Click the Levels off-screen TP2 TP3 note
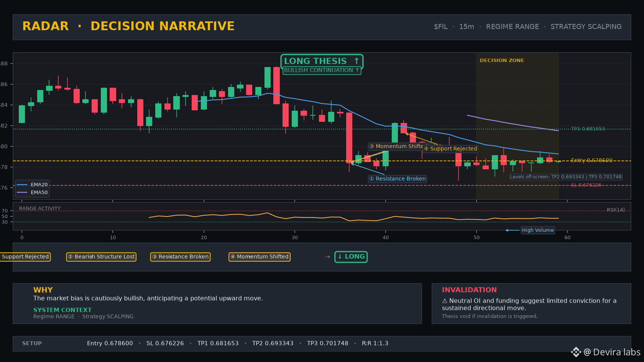This screenshot has height=362, width=644. (x=566, y=177)
